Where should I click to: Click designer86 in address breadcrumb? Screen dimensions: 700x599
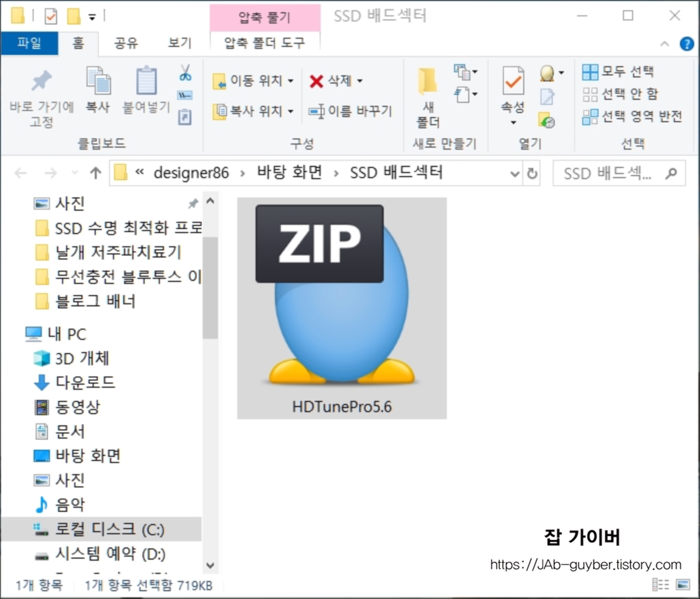(191, 173)
